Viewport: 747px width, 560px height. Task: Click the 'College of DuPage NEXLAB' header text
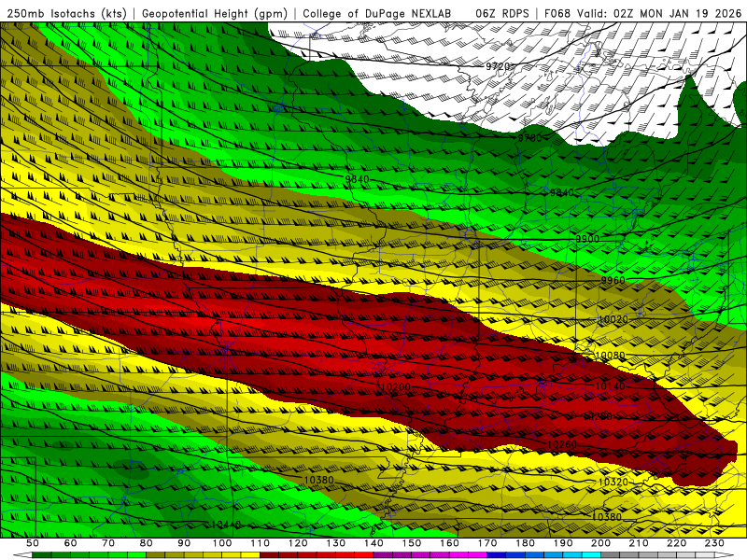(x=376, y=13)
